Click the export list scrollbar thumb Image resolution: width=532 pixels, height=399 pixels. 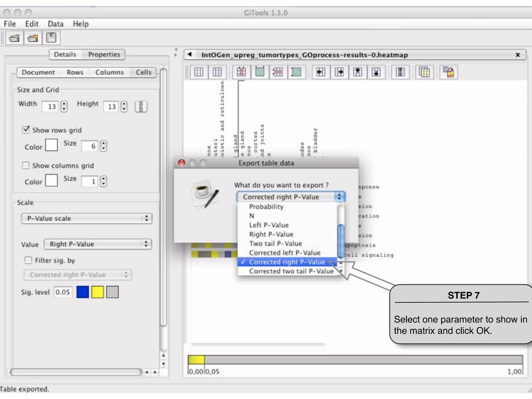(341, 241)
